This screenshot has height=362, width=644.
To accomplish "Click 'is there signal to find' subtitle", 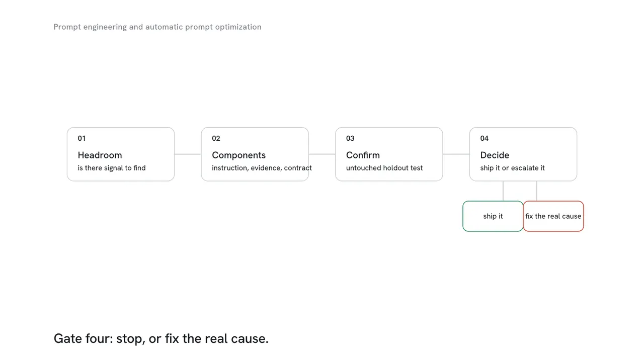I will (x=112, y=168).
